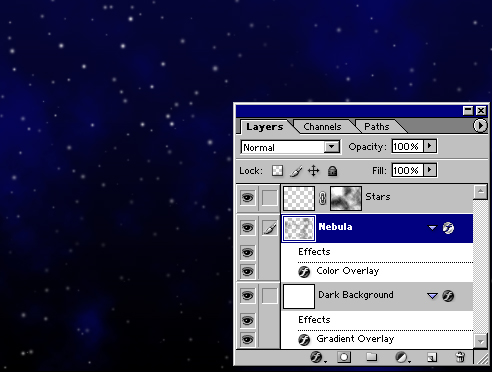
Task: Hide the Stars layer with its eye icon
Action: (247, 198)
